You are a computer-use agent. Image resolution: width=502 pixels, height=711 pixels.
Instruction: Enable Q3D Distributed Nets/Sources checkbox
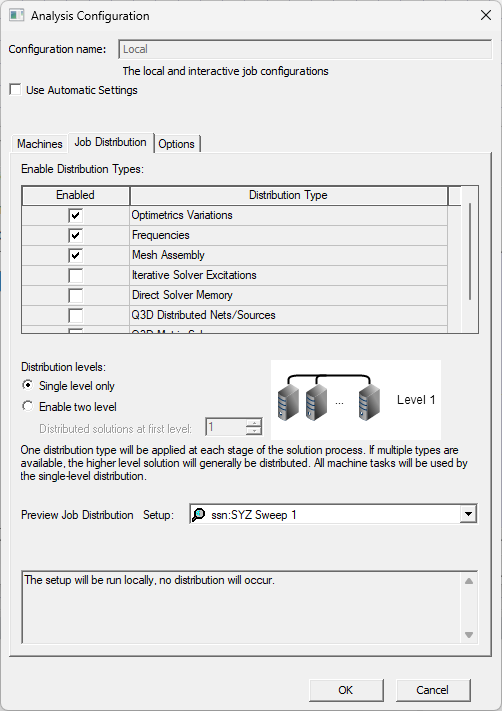[x=76, y=315]
